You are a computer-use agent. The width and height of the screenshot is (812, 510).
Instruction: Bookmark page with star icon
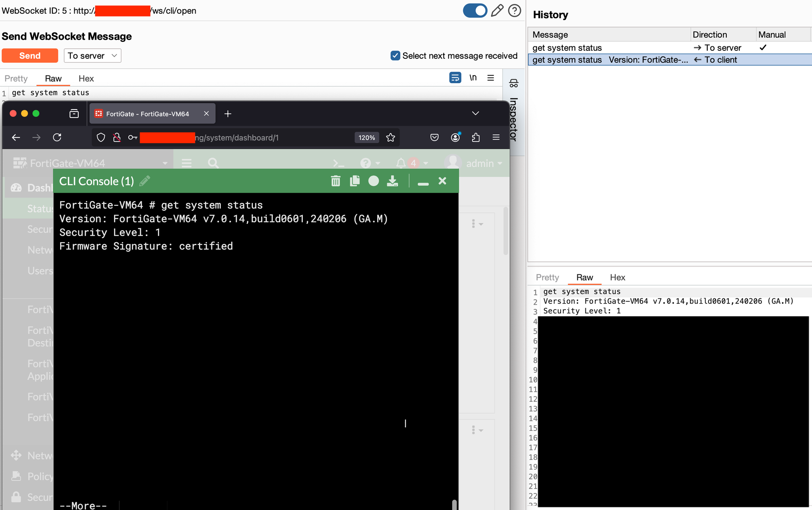(x=391, y=138)
